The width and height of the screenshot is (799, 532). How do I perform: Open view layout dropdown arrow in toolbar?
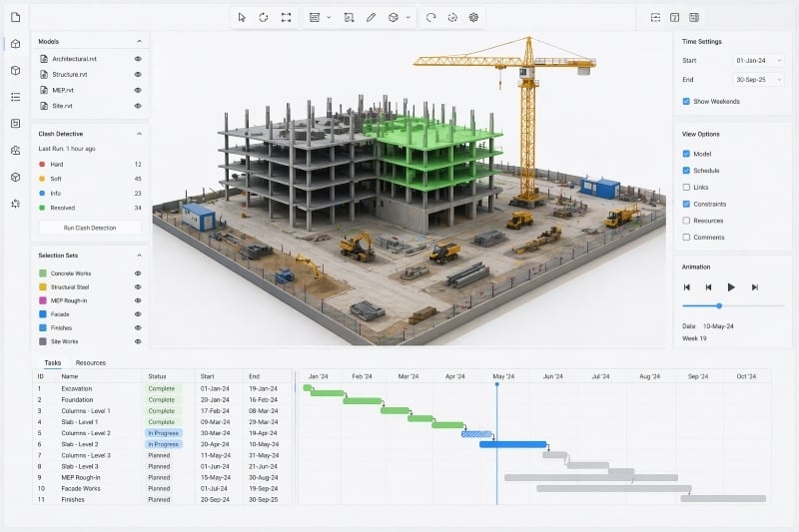coord(329,17)
